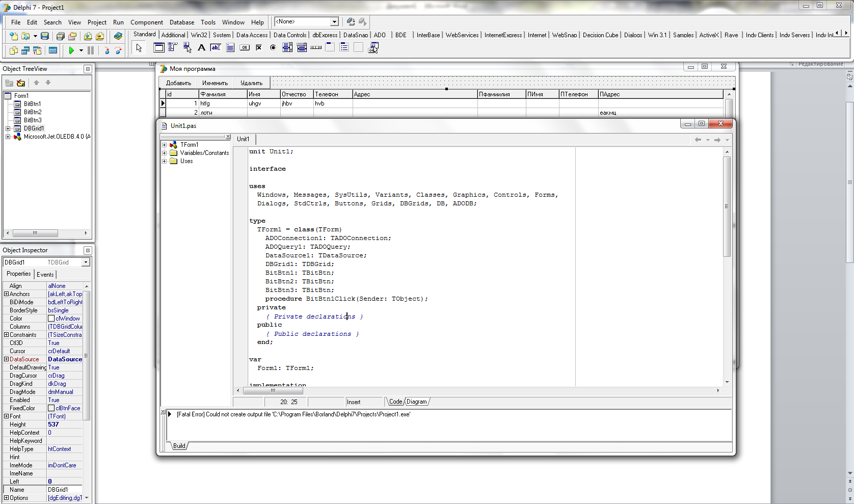854x504 pixels.
Task: Click the Pause debugger icon
Action: [x=91, y=50]
